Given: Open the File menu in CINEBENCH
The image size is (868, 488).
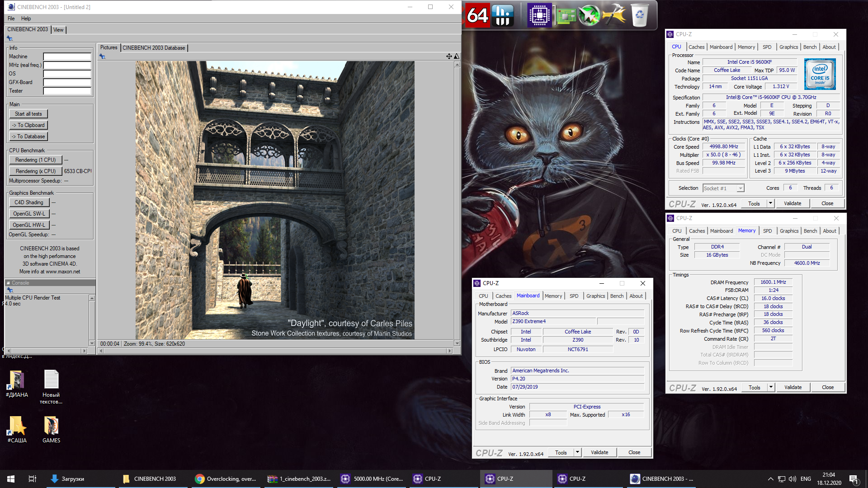Looking at the screenshot, I should [x=11, y=19].
